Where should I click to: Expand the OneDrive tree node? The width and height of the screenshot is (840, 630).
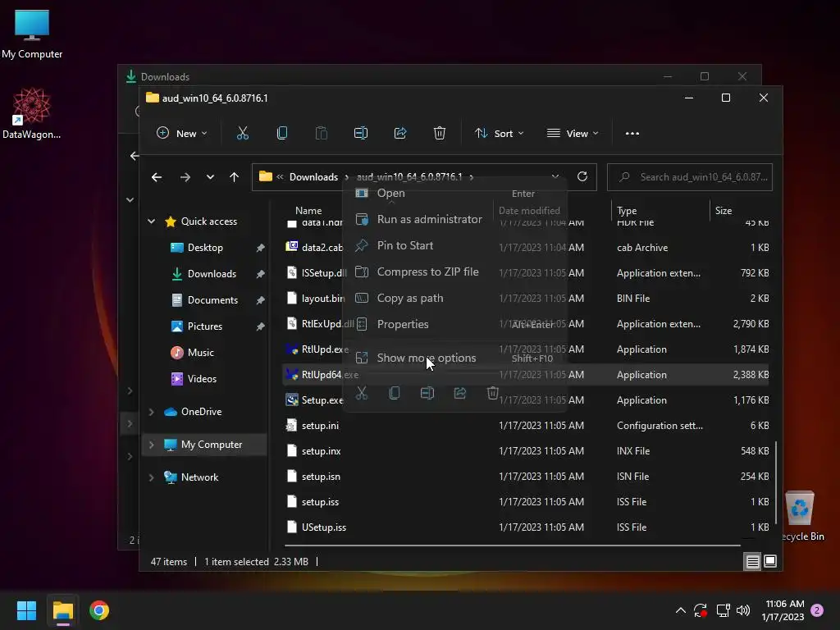pyautogui.click(x=152, y=412)
